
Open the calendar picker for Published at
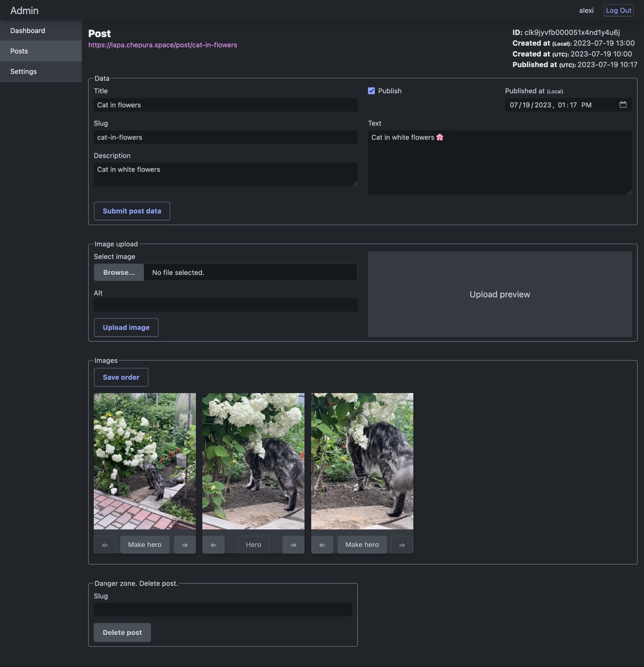click(x=623, y=105)
